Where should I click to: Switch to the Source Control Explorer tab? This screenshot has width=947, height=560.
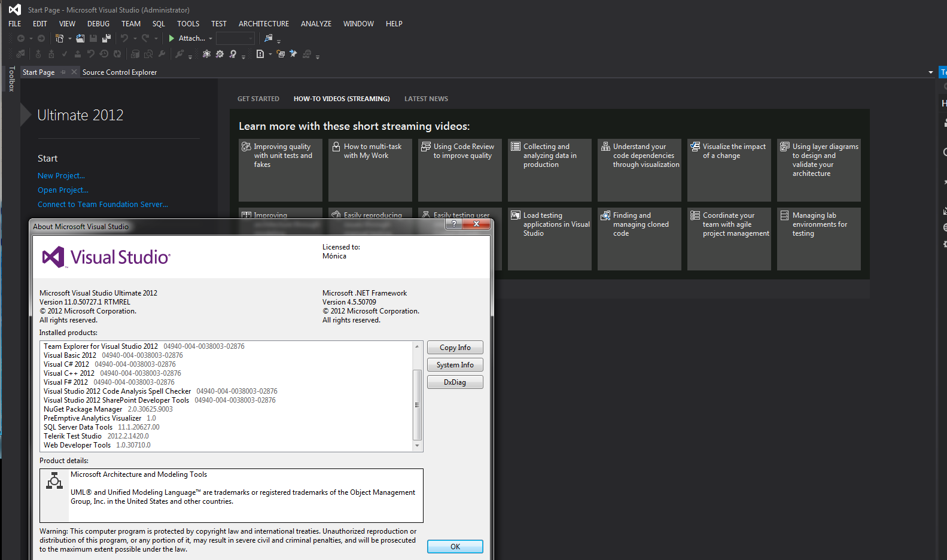120,72
